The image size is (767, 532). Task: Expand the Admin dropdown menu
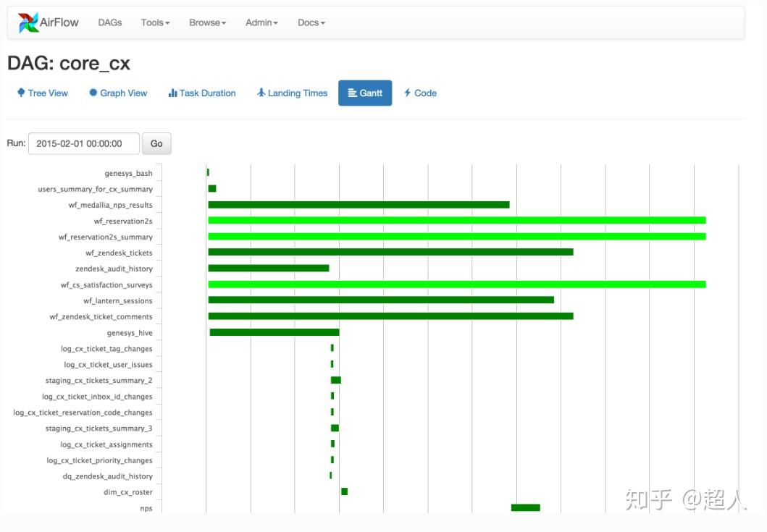261,22
